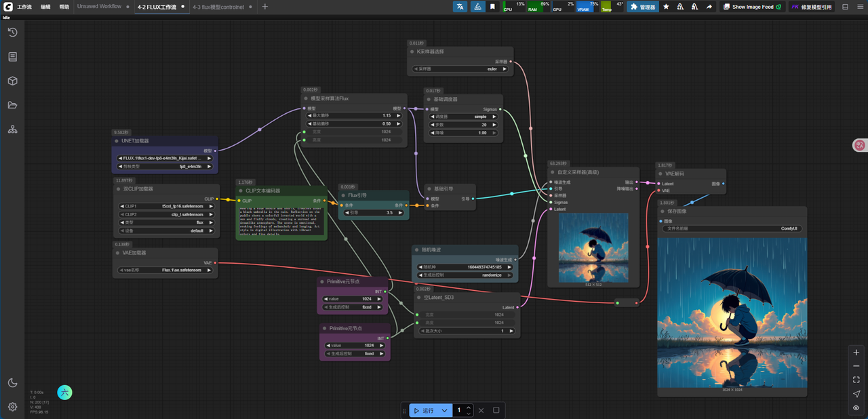Click the 文件名前缀 ComfyUI field
This screenshot has height=419, width=868.
[732, 228]
